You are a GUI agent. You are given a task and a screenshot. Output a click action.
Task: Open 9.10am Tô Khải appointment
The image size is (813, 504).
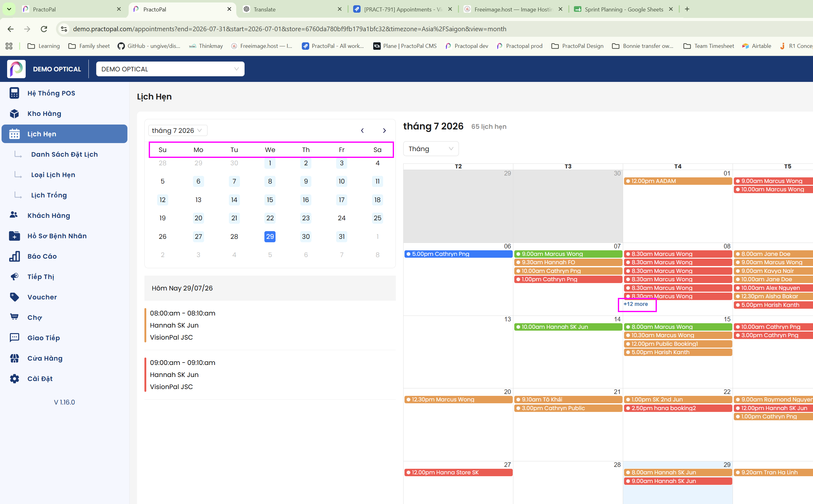(568, 400)
